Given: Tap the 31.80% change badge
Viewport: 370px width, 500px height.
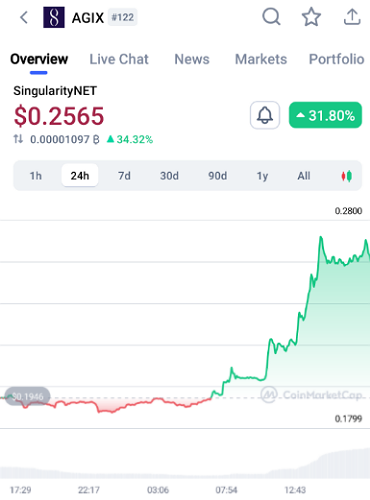Looking at the screenshot, I should point(325,115).
